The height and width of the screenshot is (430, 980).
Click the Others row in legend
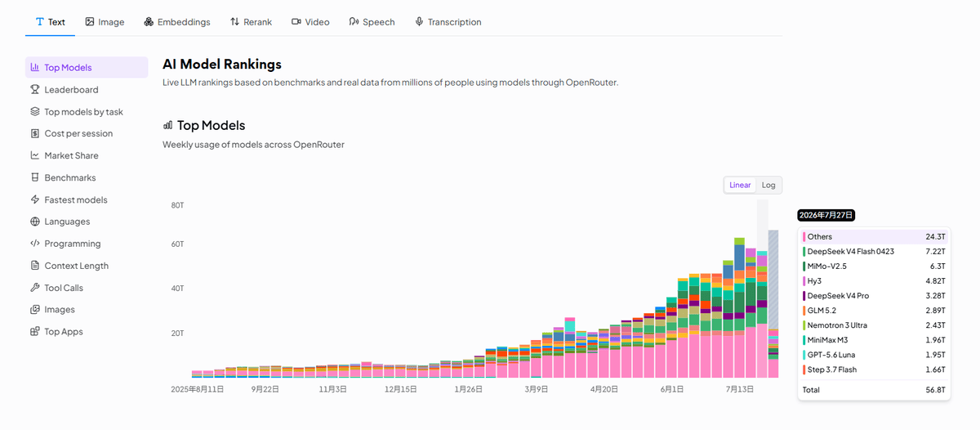(x=873, y=236)
